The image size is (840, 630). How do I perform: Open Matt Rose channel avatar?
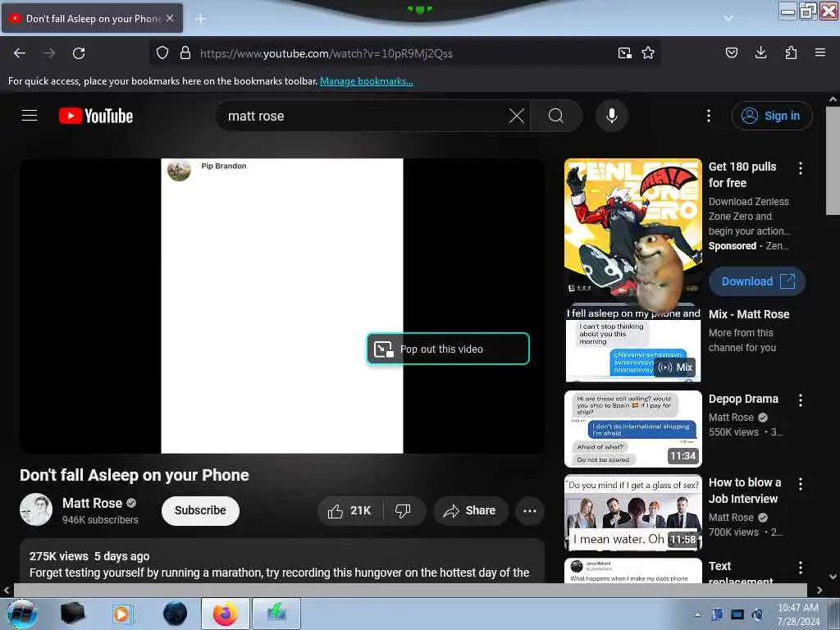point(36,509)
